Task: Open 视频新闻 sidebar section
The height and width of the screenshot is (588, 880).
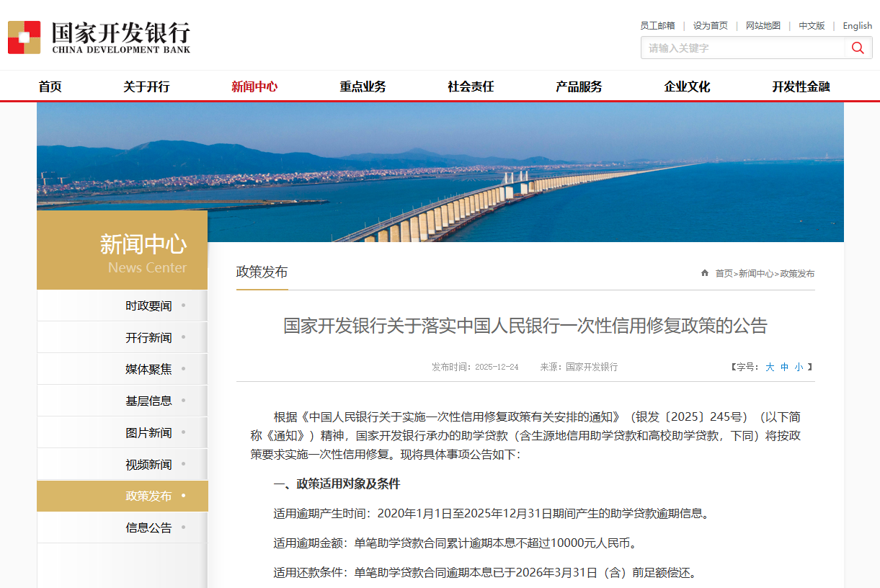Action: tap(148, 464)
